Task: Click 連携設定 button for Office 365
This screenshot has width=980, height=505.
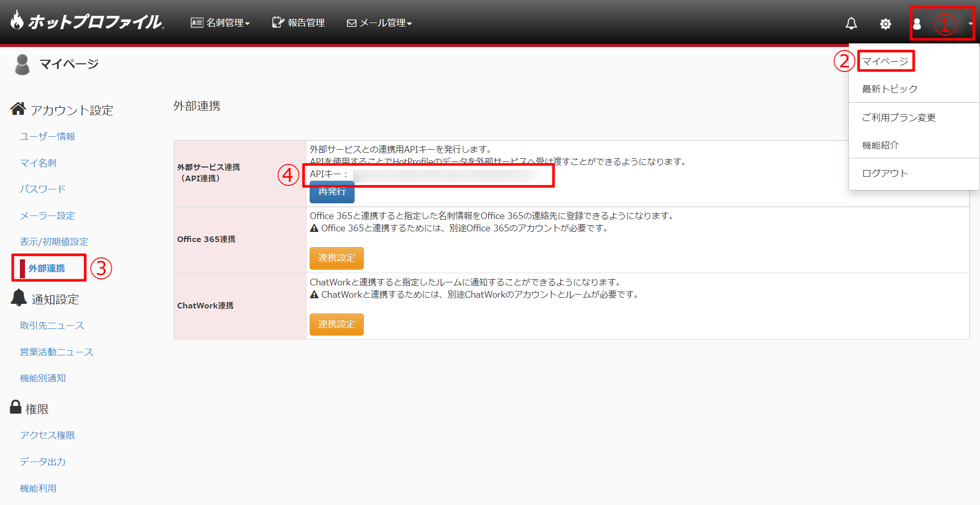Action: (337, 258)
